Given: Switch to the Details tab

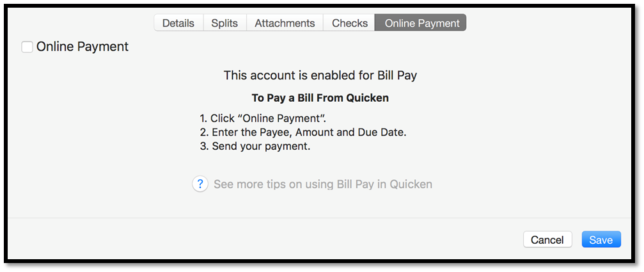Looking at the screenshot, I should (178, 22).
